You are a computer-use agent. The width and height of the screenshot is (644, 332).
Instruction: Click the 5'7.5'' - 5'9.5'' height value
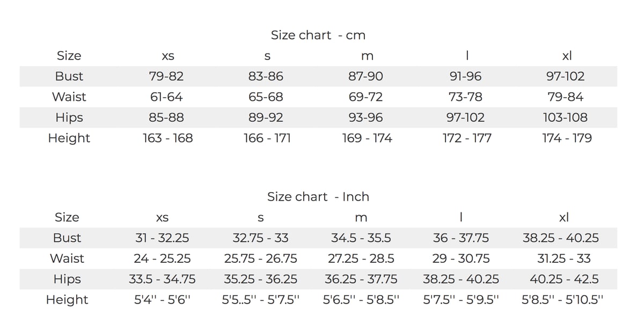pos(461,300)
